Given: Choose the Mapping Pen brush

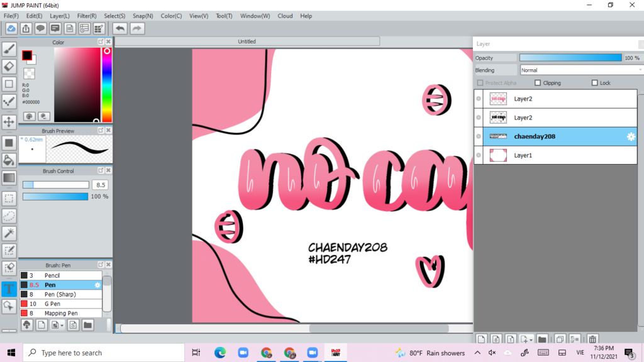Looking at the screenshot, I should [61, 313].
